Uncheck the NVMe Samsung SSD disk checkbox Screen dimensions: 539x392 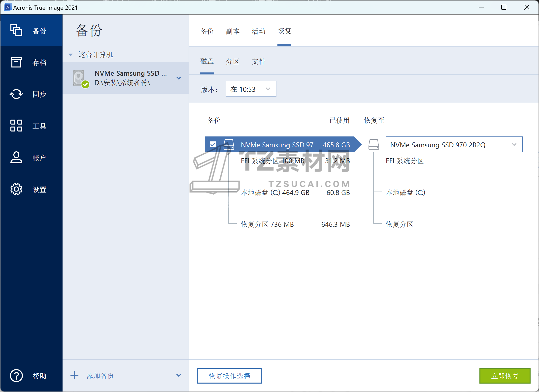coord(213,144)
